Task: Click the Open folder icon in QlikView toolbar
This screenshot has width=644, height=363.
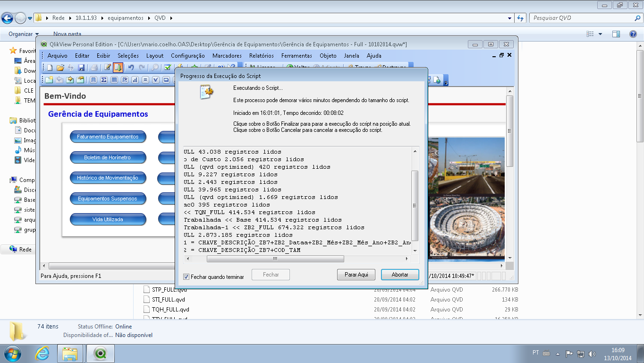Action: point(60,68)
